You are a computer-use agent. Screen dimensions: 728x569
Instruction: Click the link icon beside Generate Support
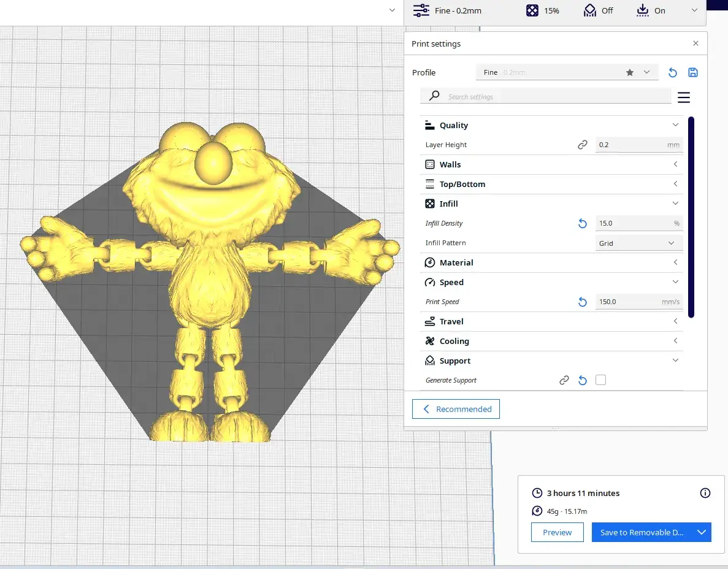tap(564, 381)
